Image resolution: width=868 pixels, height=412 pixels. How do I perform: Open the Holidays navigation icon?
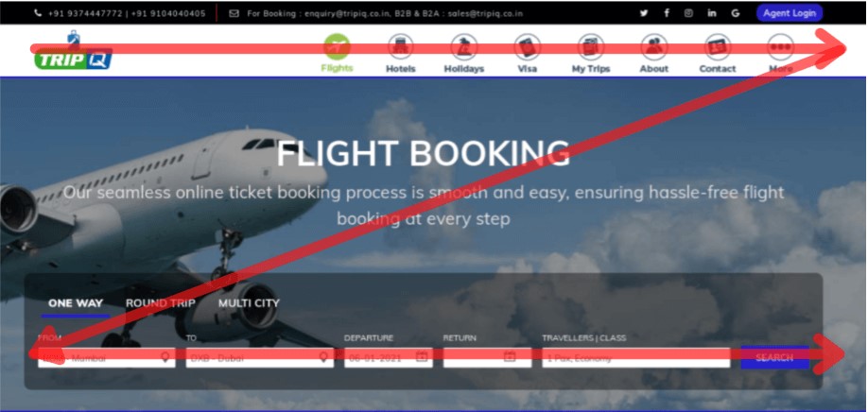tap(464, 47)
